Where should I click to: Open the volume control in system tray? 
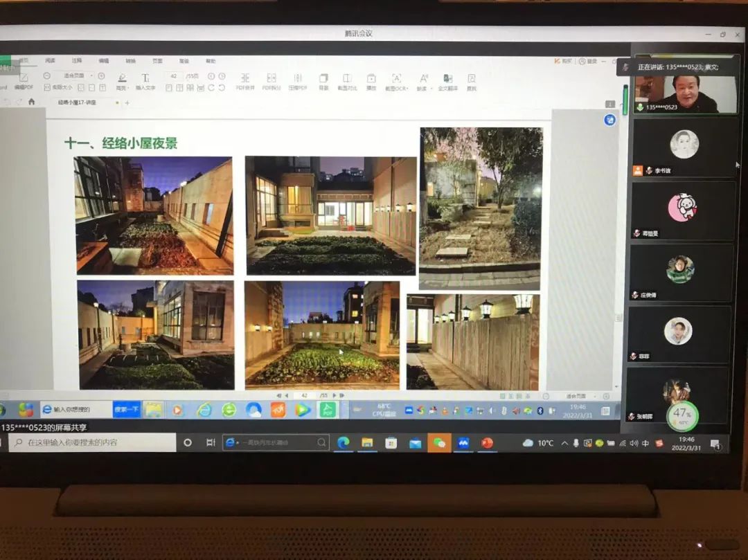click(634, 443)
